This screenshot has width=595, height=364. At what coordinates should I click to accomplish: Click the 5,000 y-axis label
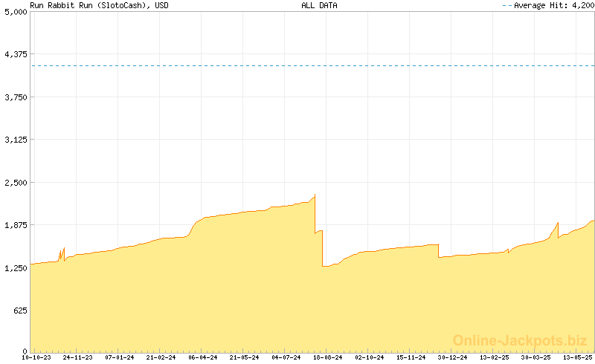[x=15, y=11]
